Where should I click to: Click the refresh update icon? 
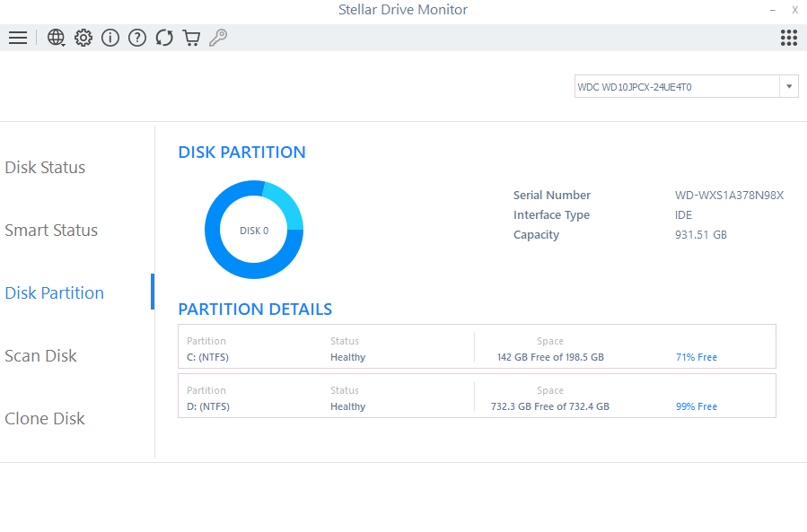click(x=164, y=38)
